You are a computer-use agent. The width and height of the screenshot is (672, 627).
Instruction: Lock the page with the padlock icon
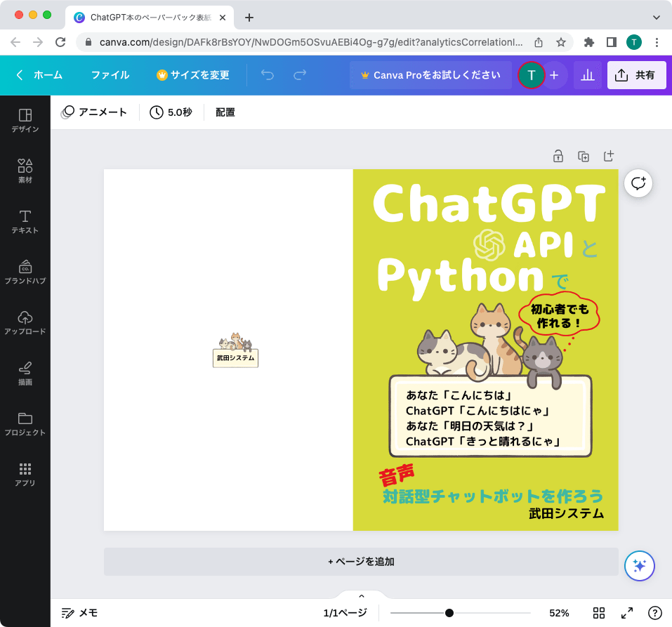click(x=558, y=156)
